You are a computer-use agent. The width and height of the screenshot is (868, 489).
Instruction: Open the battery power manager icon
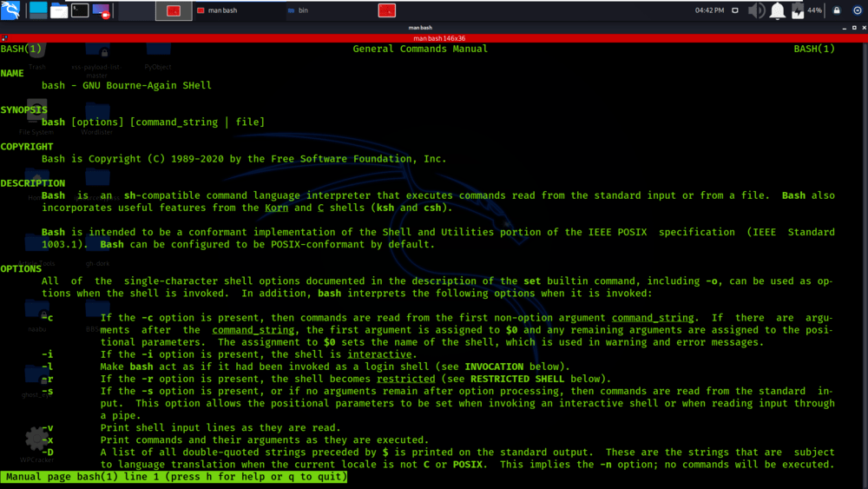point(798,10)
